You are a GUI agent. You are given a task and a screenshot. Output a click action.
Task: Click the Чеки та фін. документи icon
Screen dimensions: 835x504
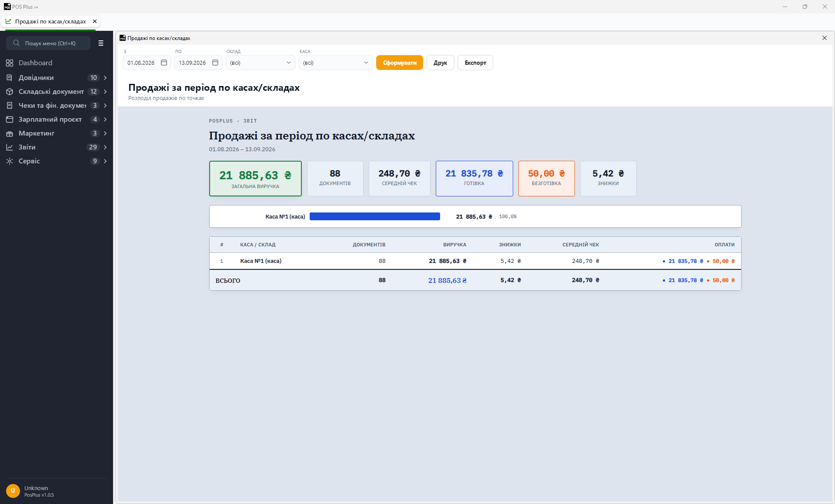(x=10, y=106)
